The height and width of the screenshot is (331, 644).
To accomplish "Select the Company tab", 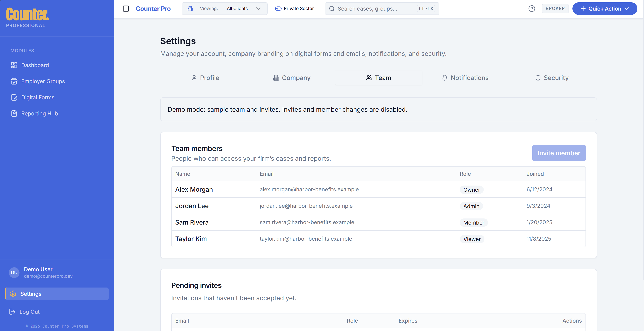I will tap(292, 78).
